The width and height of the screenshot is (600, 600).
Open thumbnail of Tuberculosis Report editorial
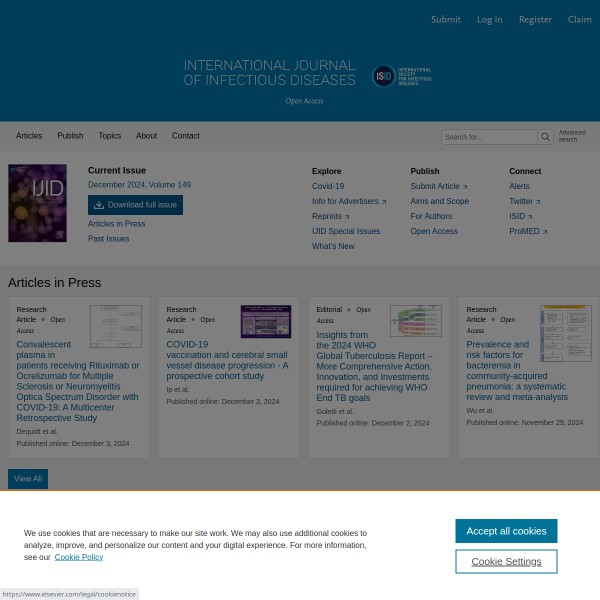point(415,321)
